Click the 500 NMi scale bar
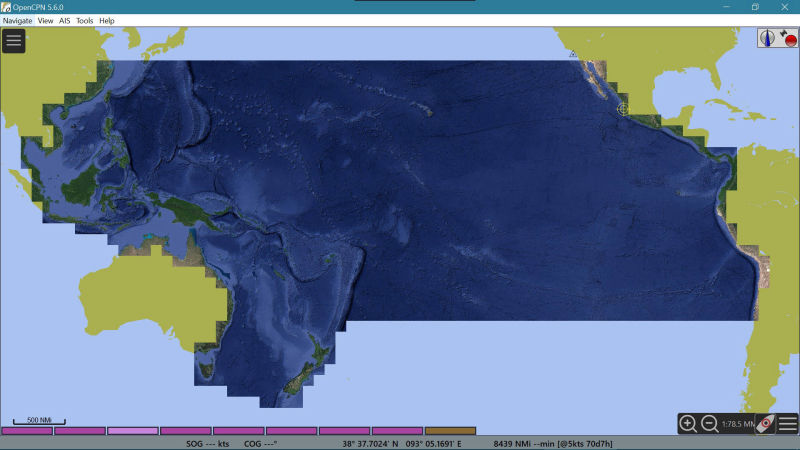The width and height of the screenshot is (800, 450). click(39, 421)
